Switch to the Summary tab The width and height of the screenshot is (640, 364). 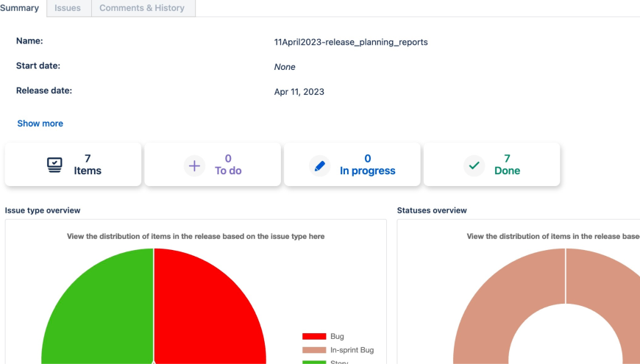(20, 8)
